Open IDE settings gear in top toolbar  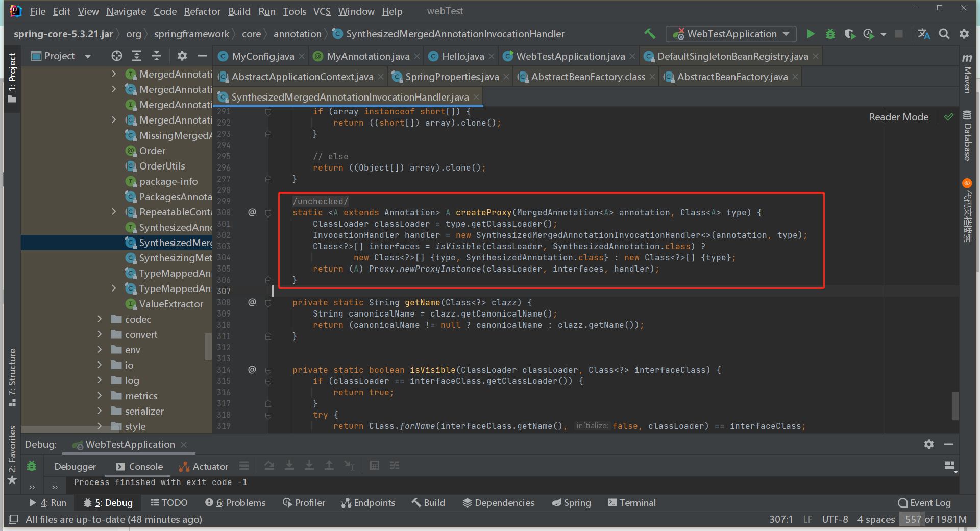coord(964,34)
